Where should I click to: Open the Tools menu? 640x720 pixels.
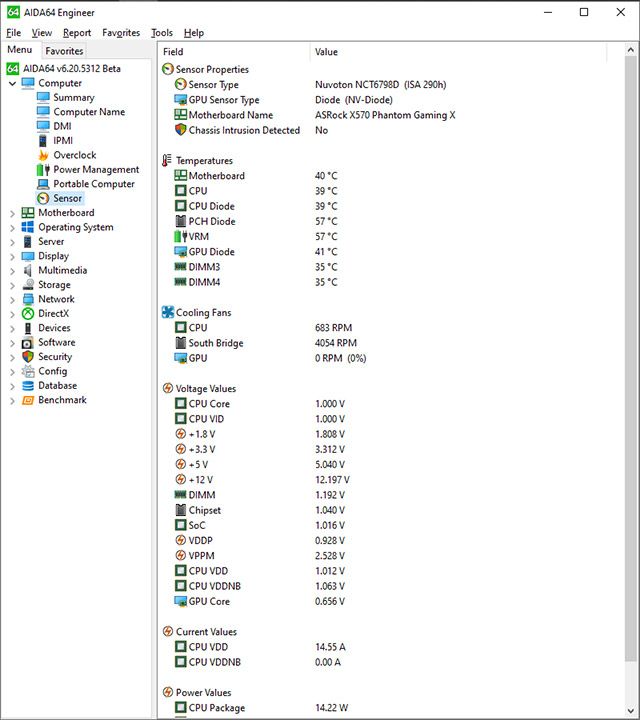(x=162, y=33)
